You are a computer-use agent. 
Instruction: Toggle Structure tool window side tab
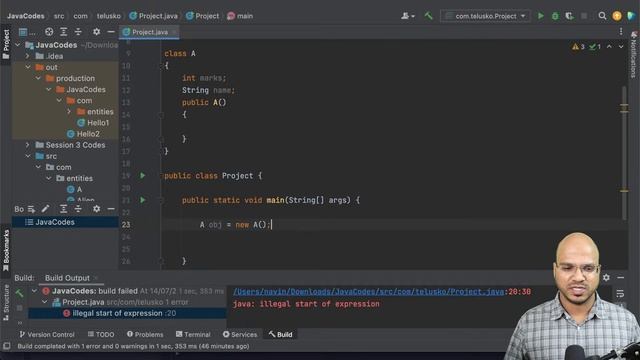click(6, 302)
